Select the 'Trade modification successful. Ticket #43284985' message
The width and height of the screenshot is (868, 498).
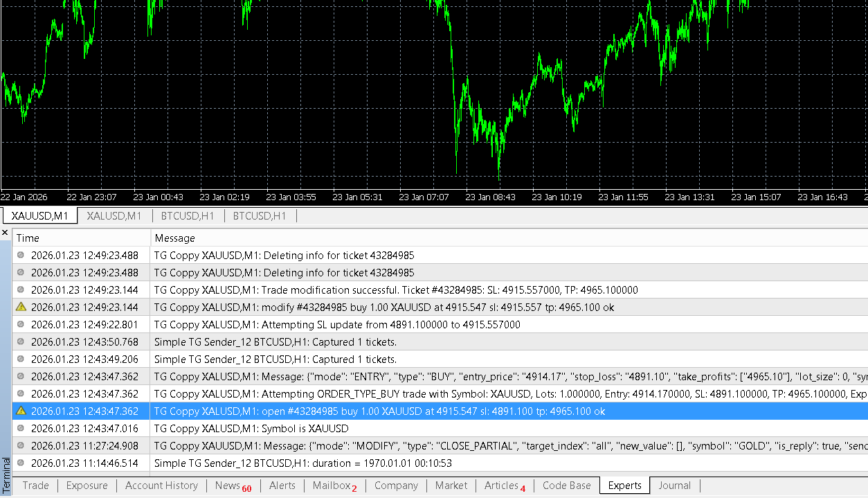click(x=396, y=290)
